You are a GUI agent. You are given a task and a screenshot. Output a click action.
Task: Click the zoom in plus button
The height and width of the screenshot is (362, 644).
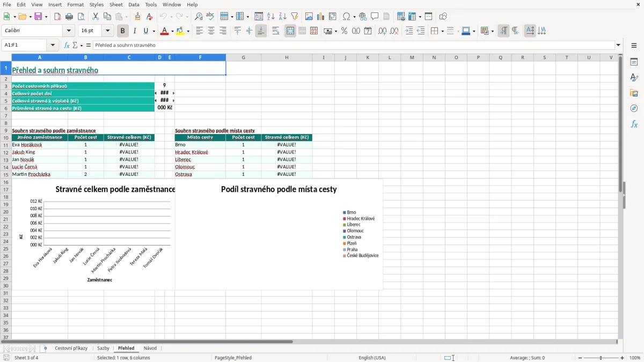point(623,358)
